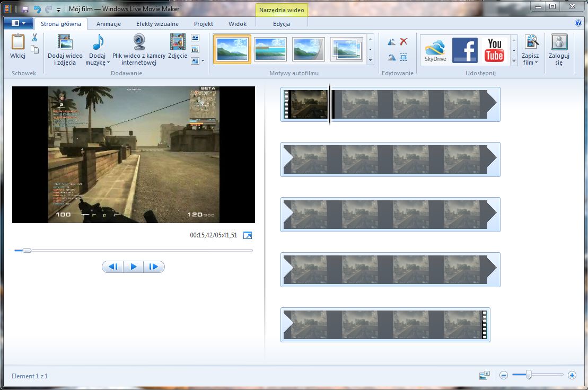Viewport: 588px width, 390px height.
Task: Click the first storyboard clip strip
Action: coord(390,104)
